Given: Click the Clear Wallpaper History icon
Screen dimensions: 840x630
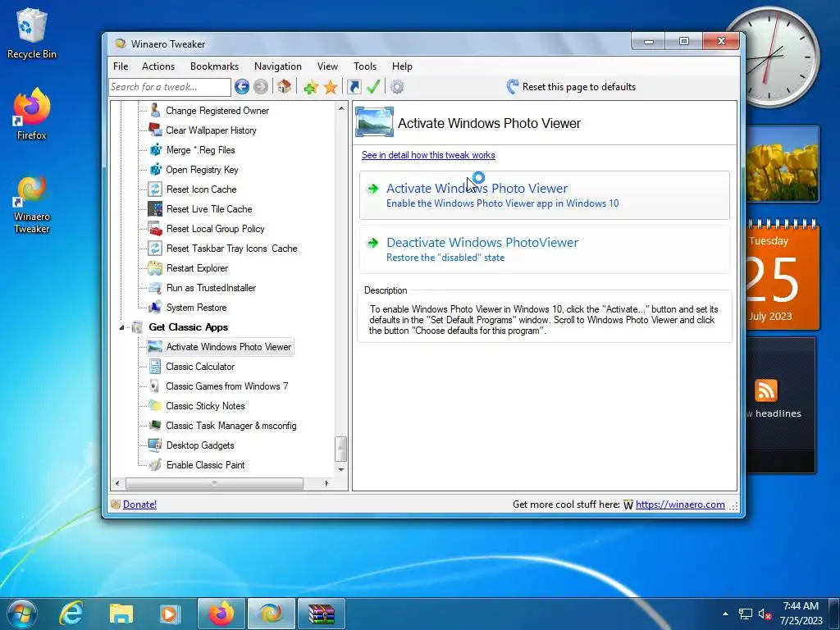Looking at the screenshot, I should [x=155, y=130].
